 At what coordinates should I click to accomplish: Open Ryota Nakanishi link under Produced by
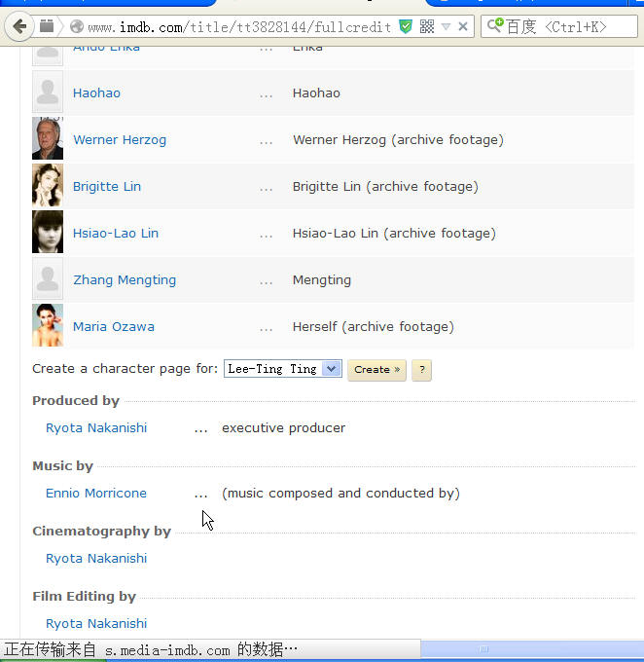point(96,428)
